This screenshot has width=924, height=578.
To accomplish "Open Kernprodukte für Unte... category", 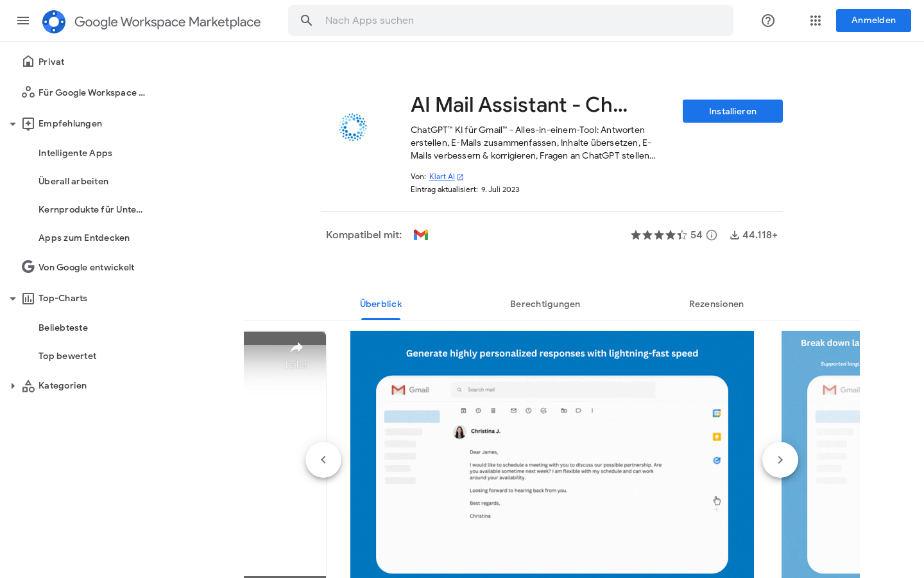I will click(90, 209).
